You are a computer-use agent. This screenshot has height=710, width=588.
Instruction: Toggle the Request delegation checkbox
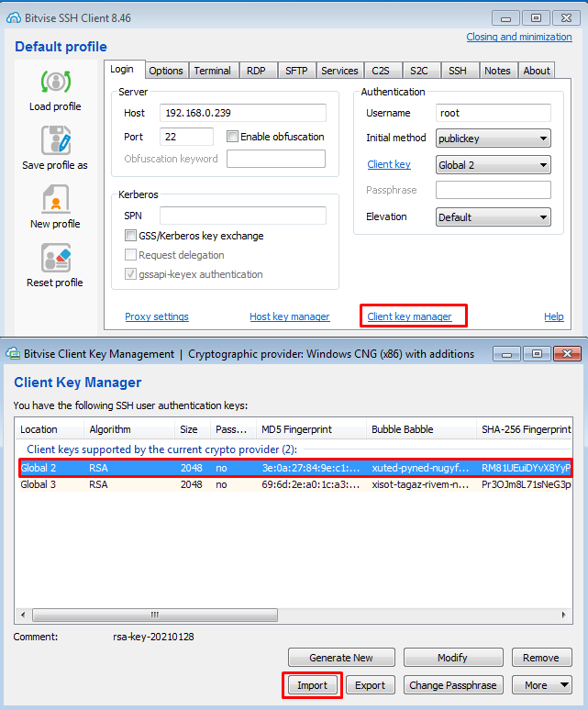point(130,254)
